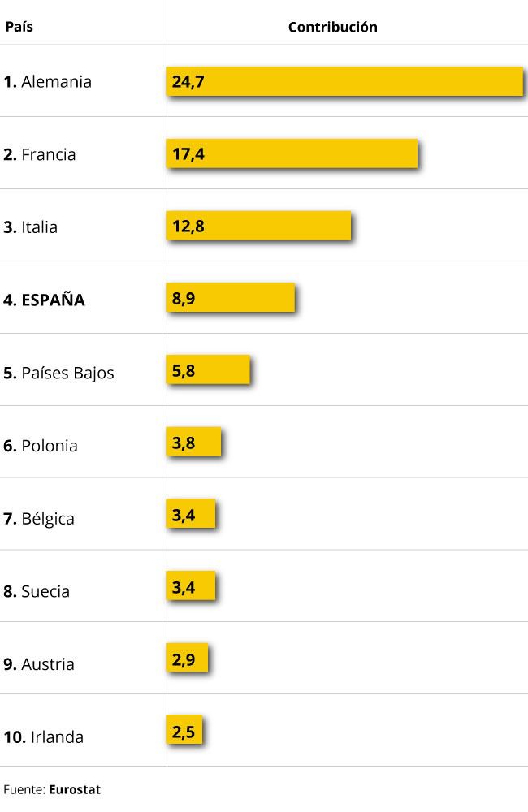Click the 2. Francia country label
The width and height of the screenshot is (528, 812).
[x=39, y=154]
